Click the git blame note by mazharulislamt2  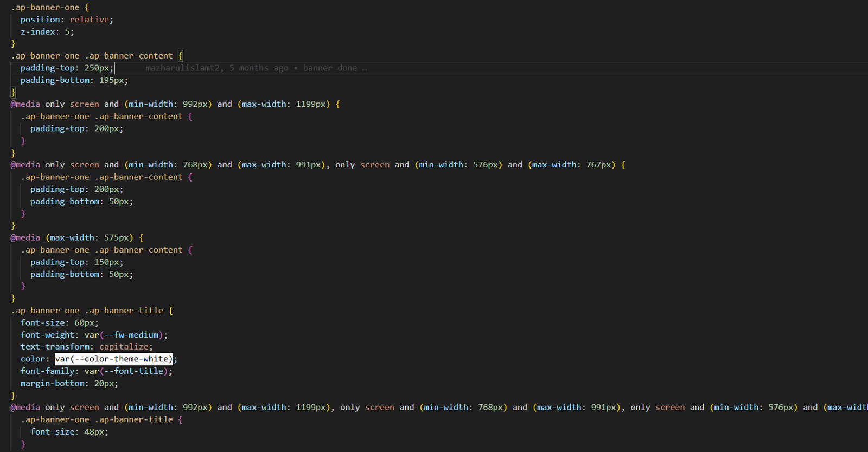pos(256,68)
